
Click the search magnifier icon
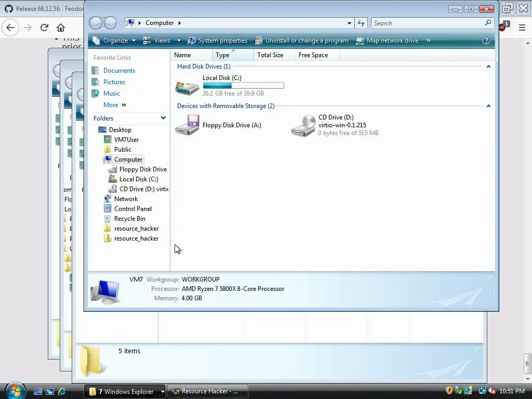coord(488,23)
